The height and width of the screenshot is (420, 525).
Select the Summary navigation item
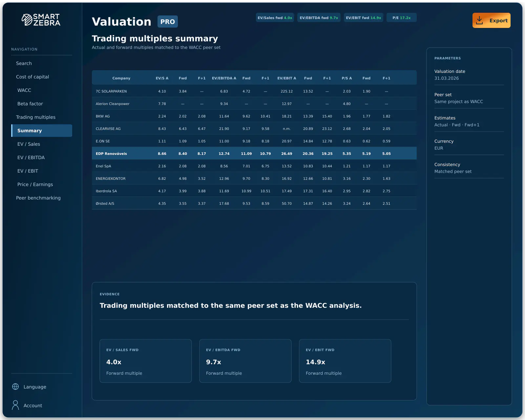(42, 131)
